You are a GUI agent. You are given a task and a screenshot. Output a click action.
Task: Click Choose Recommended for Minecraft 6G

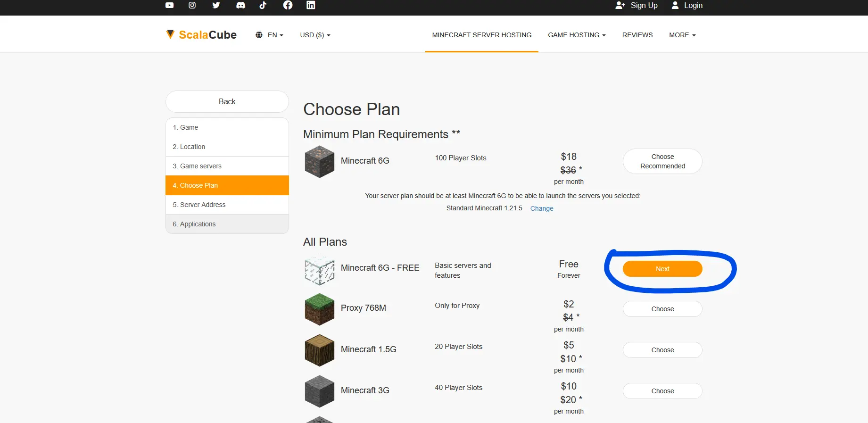662,161
